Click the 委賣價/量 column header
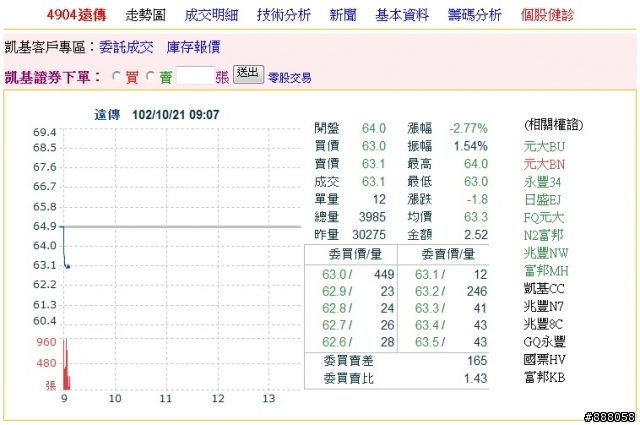This screenshot has width=640, height=425. 448,254
